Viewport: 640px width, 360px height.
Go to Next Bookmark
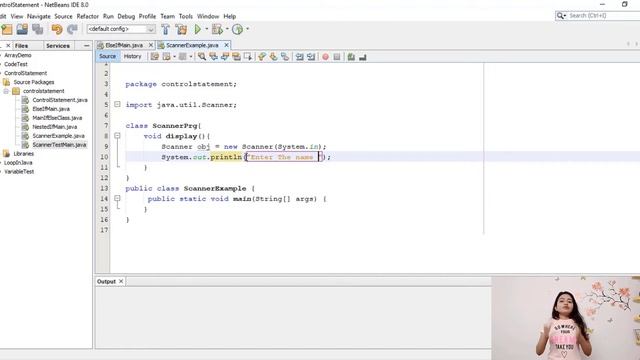tap(273, 57)
